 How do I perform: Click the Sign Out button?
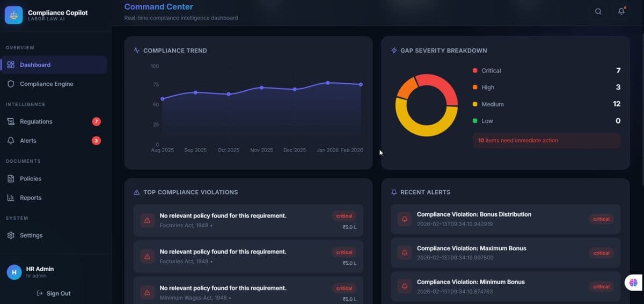(54, 293)
